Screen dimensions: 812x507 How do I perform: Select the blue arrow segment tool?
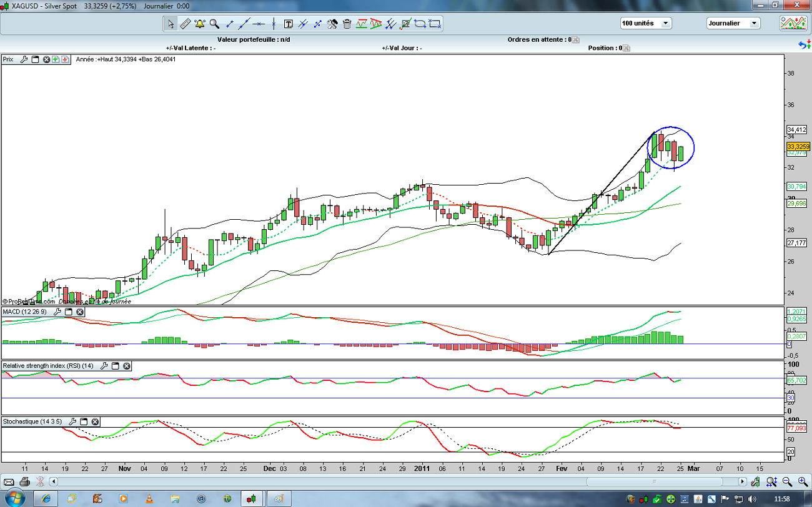318,24
